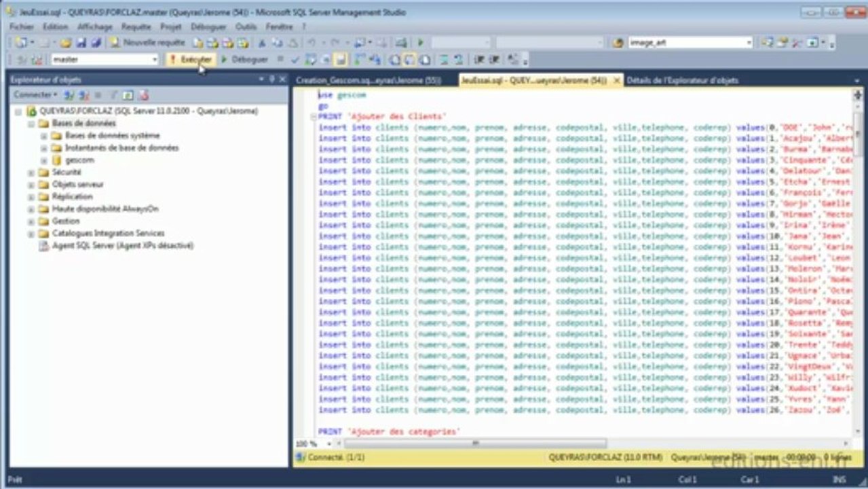Open the Edition menu
This screenshot has height=489, width=868.
pos(55,26)
